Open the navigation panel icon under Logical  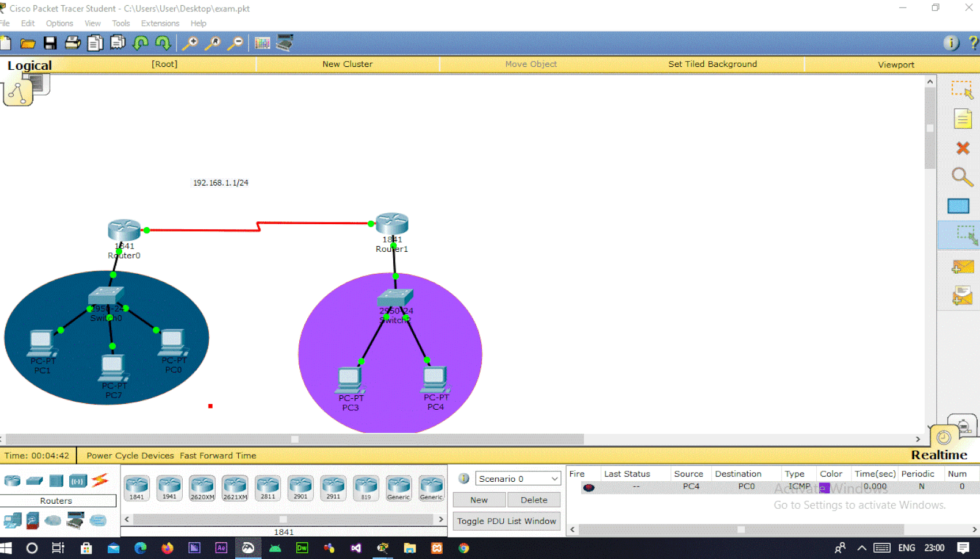[x=18, y=93]
